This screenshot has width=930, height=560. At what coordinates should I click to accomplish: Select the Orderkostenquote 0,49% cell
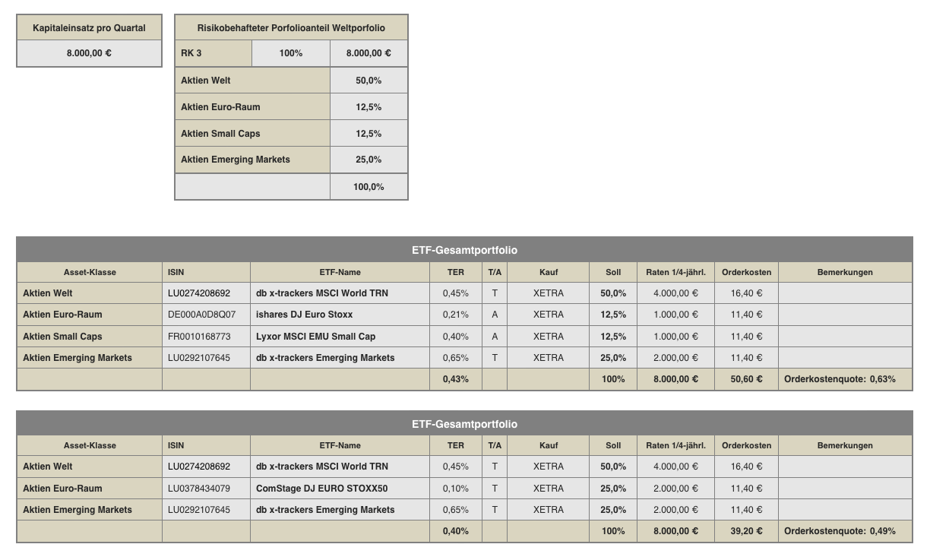840,531
